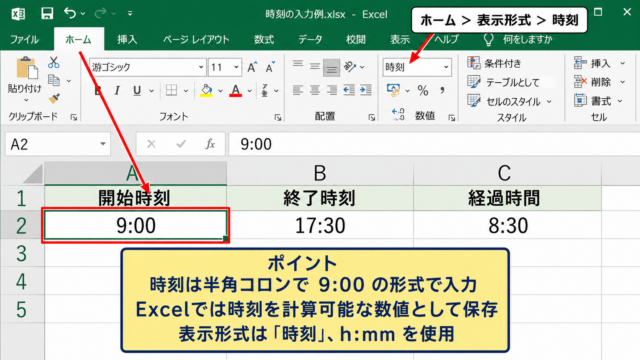Screen dimensions: 640x360
Task: Open the Customize Quick Access Toolbar dropdown
Action: (x=130, y=13)
